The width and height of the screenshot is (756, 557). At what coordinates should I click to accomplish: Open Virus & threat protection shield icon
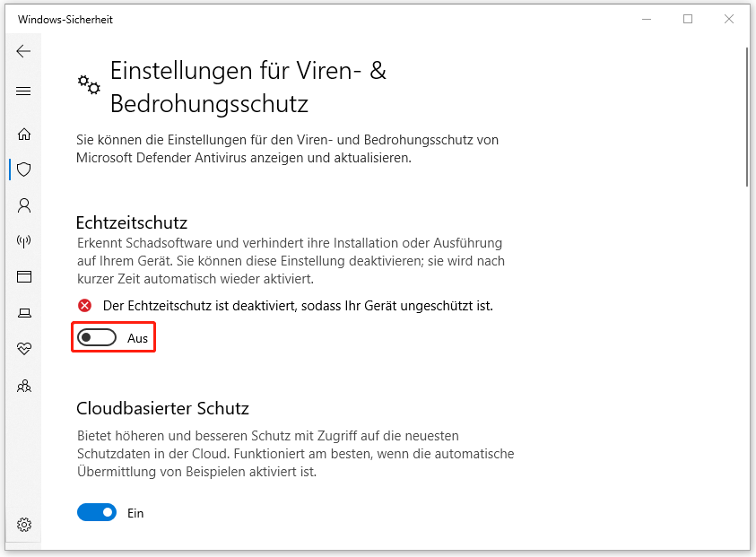click(x=24, y=170)
